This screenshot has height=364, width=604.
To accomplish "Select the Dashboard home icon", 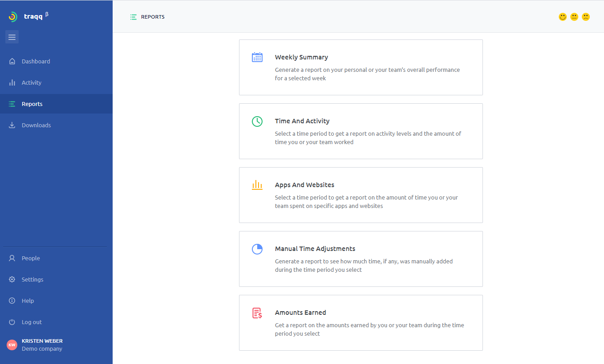I will [x=12, y=61].
